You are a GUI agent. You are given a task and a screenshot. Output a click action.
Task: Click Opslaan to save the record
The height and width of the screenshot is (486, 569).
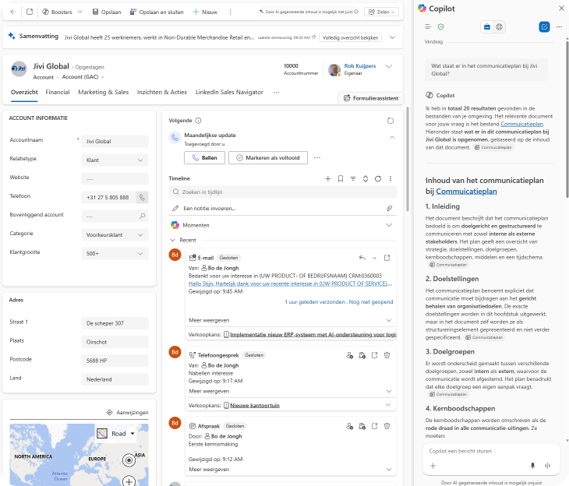[107, 12]
